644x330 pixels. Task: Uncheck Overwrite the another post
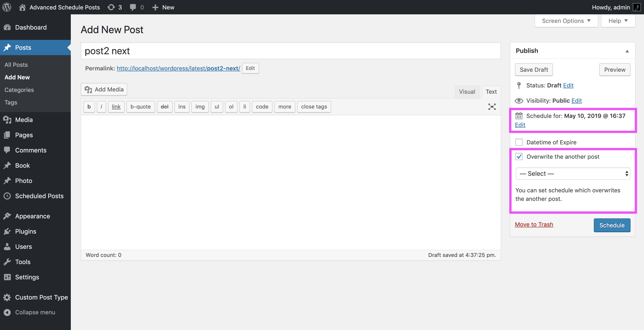[x=519, y=156]
